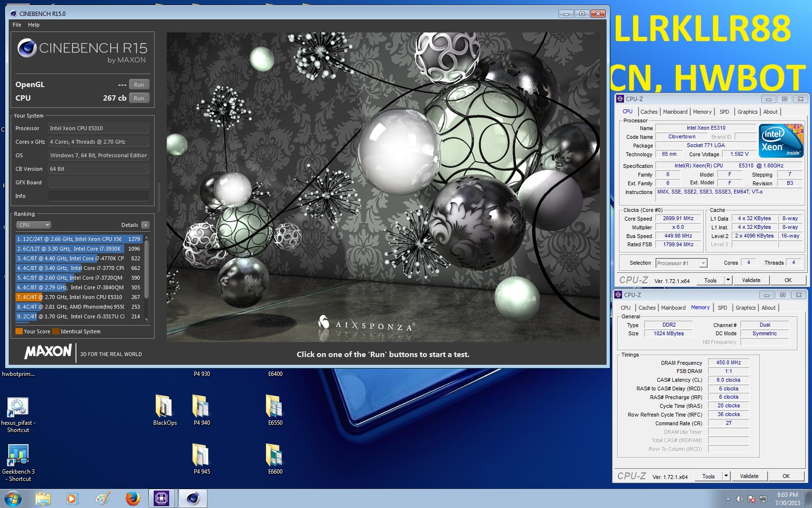
Task: Click the Info input field in Cinebench
Action: point(98,196)
